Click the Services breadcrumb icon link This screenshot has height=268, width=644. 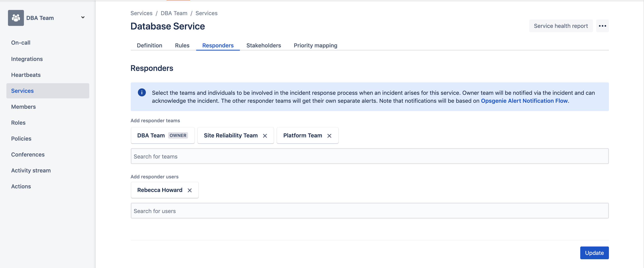click(141, 13)
